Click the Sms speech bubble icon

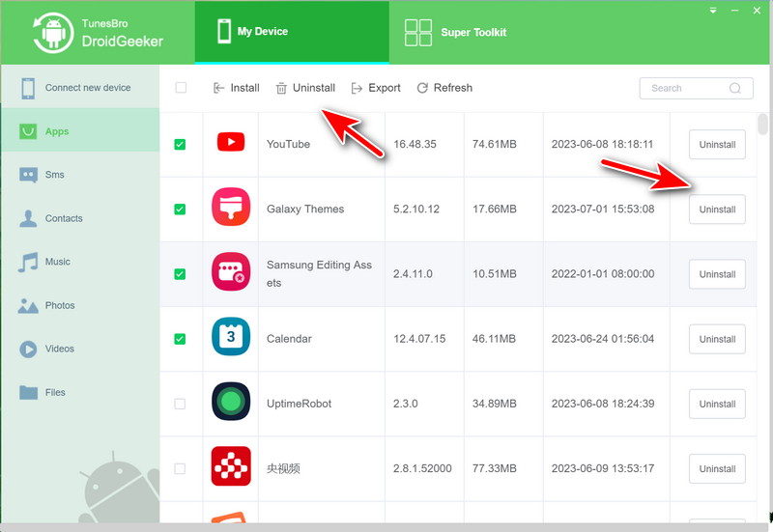28,175
